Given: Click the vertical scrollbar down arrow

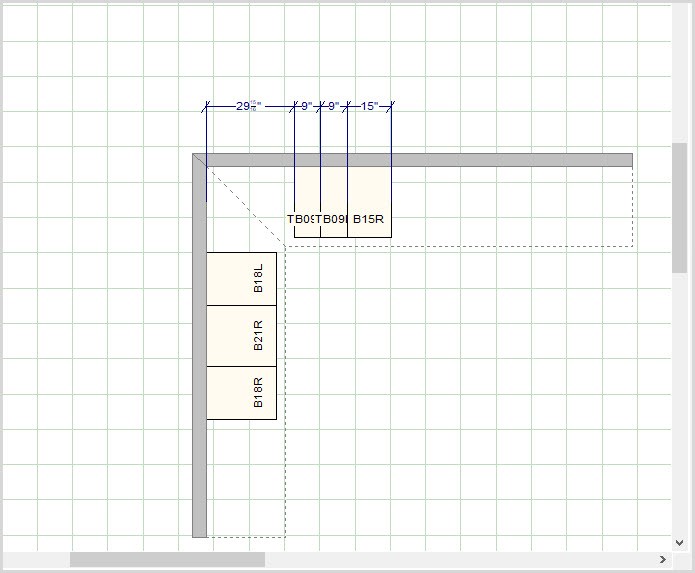Looking at the screenshot, I should tap(679, 542).
